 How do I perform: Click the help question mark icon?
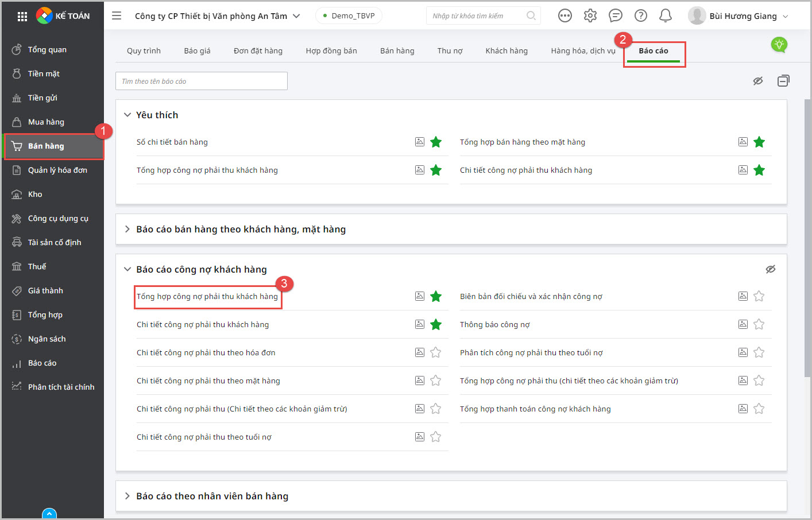coord(641,16)
